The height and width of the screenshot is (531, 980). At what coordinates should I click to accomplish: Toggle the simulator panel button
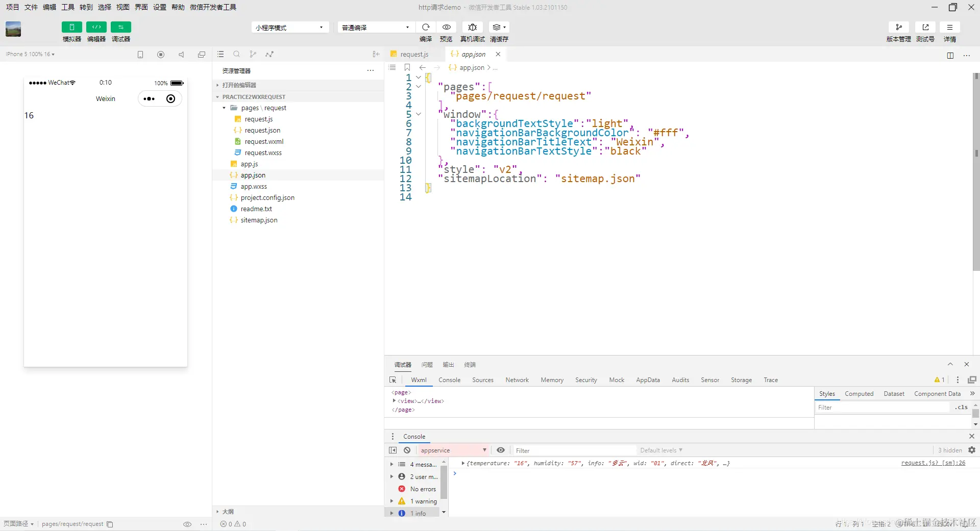pyautogui.click(x=71, y=27)
